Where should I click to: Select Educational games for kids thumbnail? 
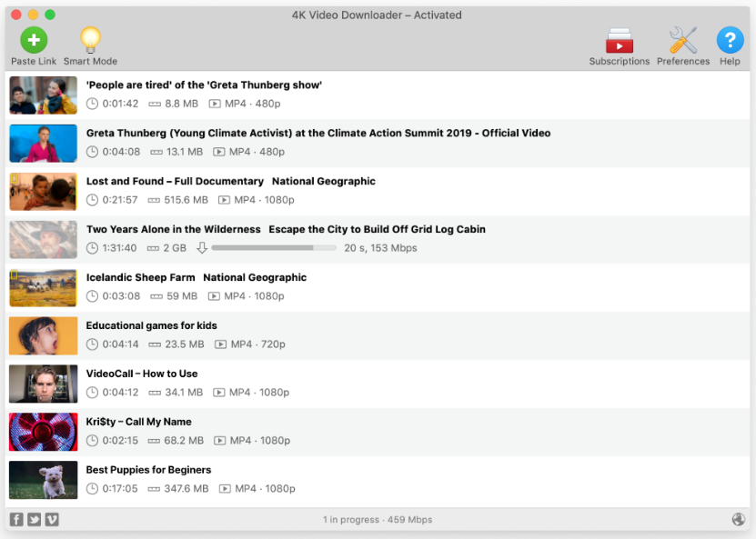43,335
